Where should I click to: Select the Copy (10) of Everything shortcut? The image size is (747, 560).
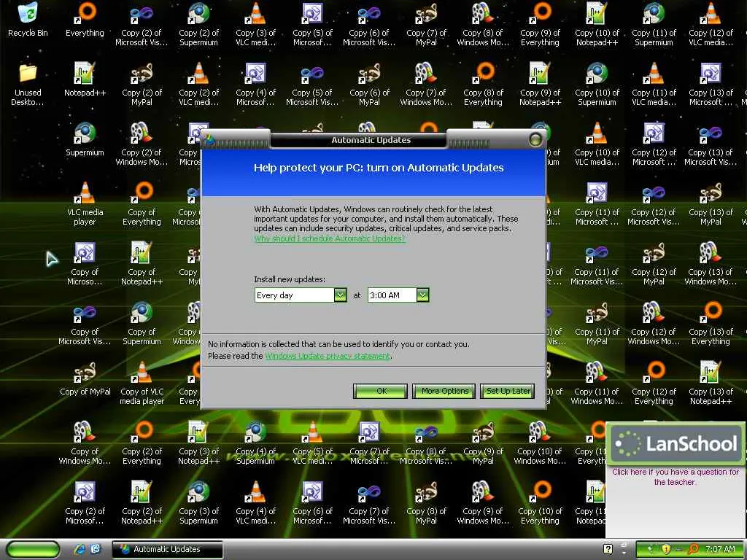(x=541, y=503)
